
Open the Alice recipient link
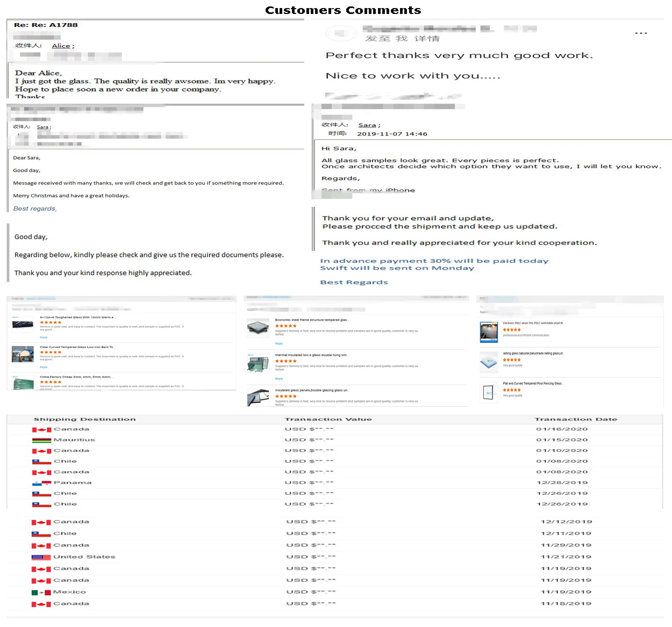[x=61, y=46]
